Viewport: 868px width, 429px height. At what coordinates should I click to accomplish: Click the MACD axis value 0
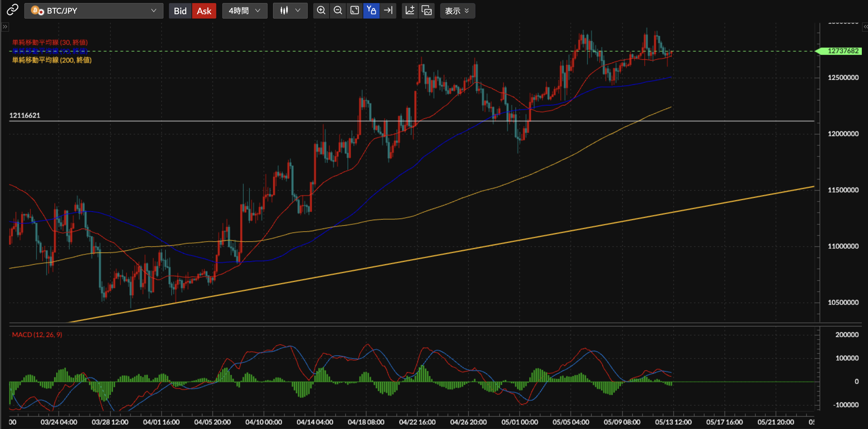tap(857, 382)
